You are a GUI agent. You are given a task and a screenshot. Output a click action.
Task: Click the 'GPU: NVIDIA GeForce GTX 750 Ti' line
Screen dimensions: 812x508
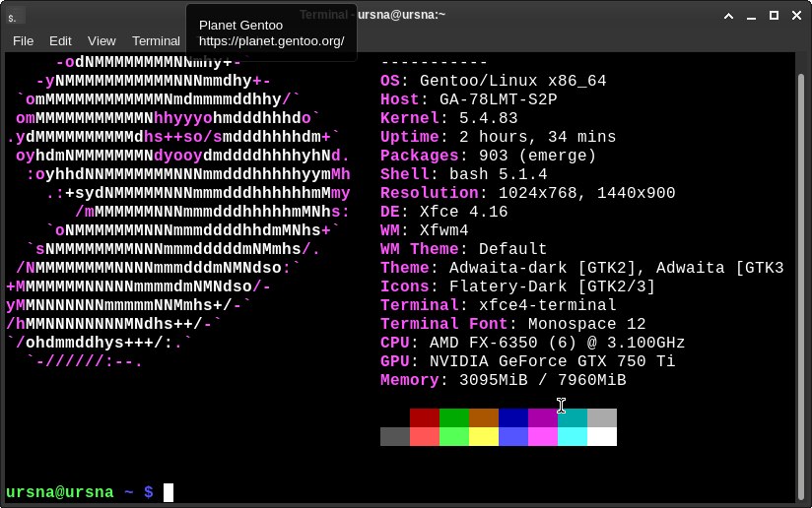coord(527,361)
